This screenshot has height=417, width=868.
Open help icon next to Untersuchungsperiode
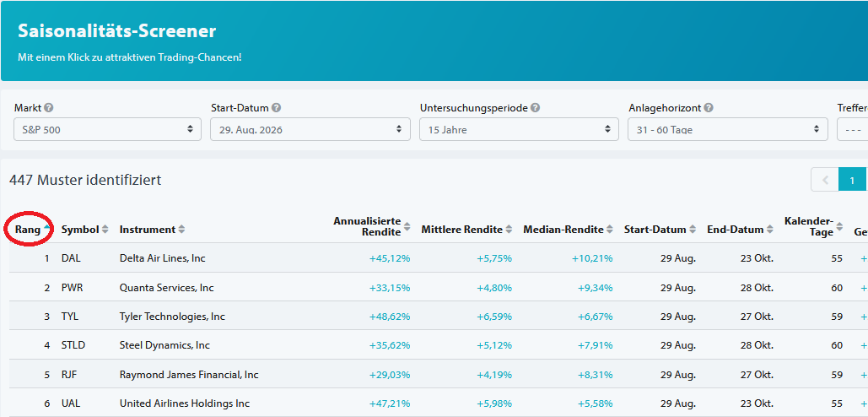click(535, 108)
